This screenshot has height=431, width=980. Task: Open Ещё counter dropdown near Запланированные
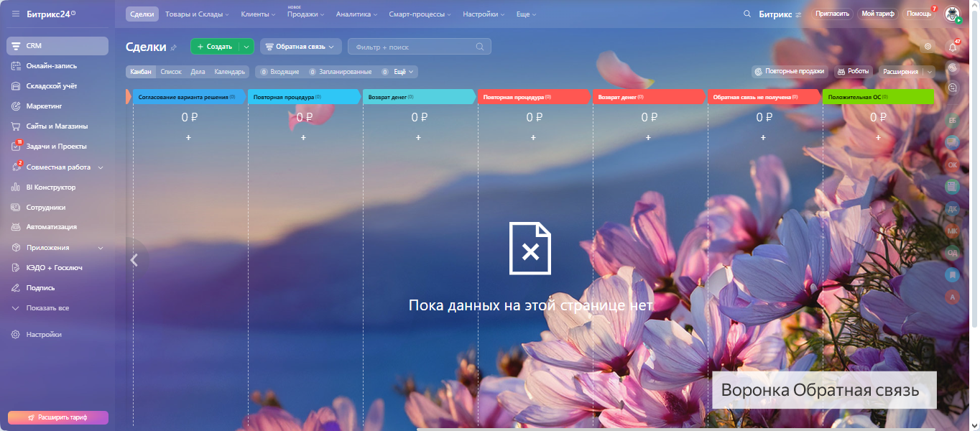[x=399, y=72]
